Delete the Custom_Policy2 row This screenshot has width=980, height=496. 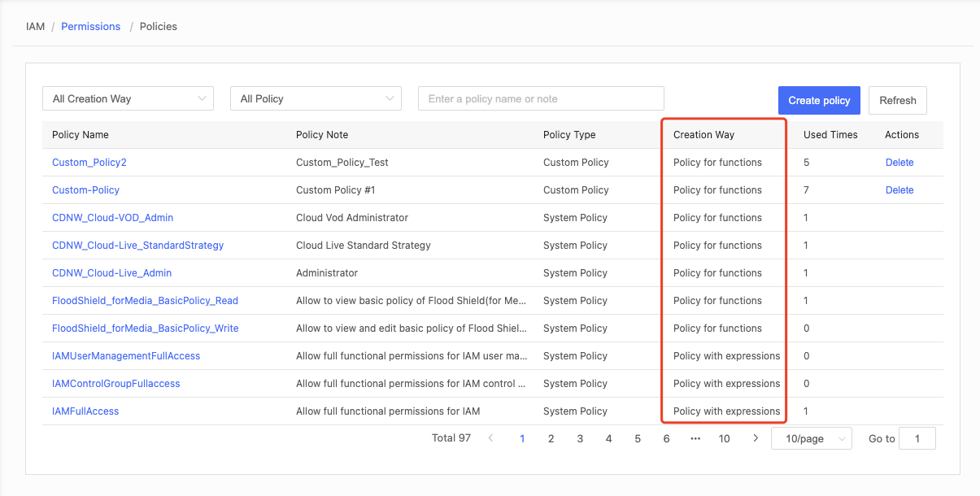[899, 163]
